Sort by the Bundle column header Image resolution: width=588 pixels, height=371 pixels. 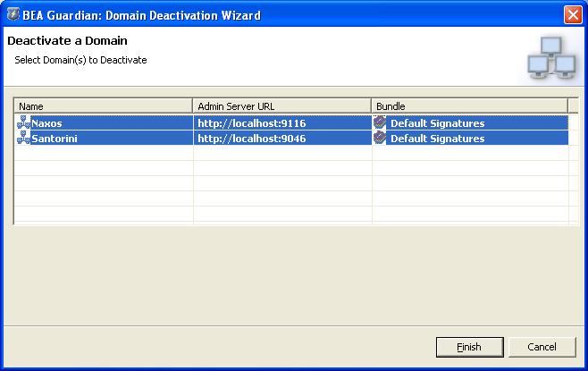(x=470, y=106)
